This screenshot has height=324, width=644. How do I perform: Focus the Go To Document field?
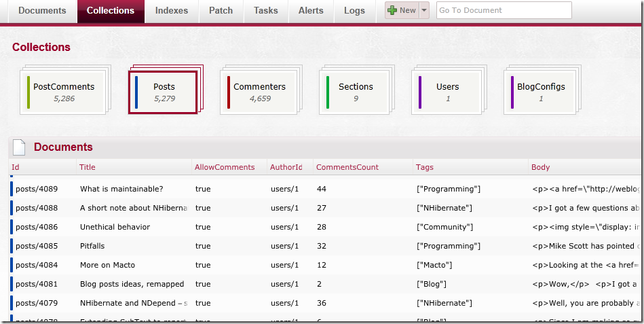(504, 10)
